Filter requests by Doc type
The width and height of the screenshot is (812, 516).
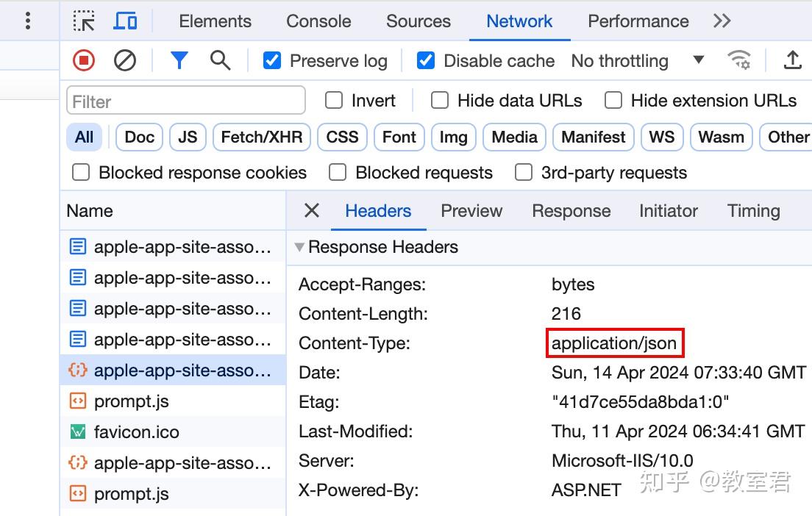click(x=139, y=137)
